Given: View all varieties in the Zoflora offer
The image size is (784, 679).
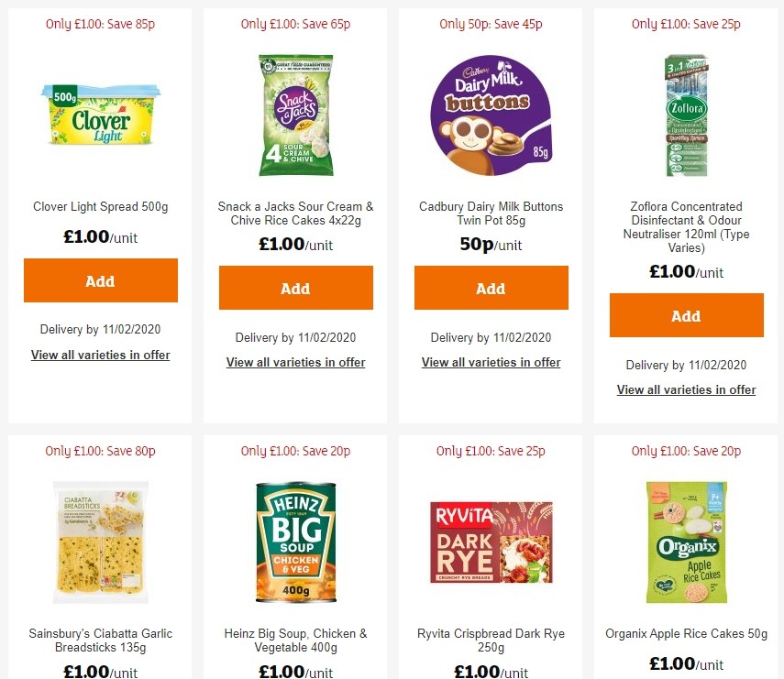Looking at the screenshot, I should coord(686,389).
